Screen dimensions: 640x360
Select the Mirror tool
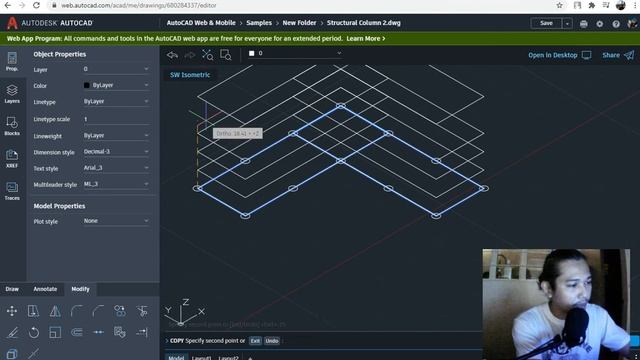pyautogui.click(x=55, y=311)
